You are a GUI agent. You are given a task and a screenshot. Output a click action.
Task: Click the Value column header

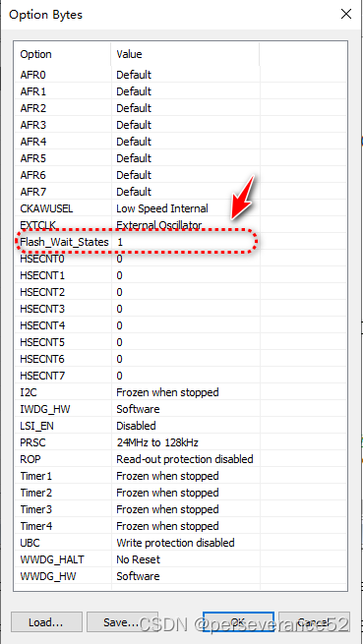point(185,54)
